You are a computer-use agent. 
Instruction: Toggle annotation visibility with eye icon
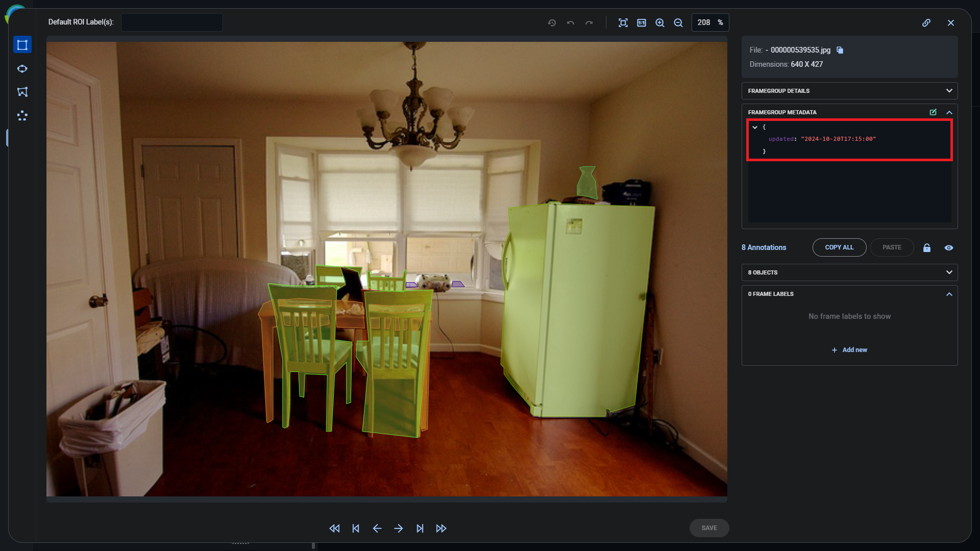pyautogui.click(x=949, y=247)
